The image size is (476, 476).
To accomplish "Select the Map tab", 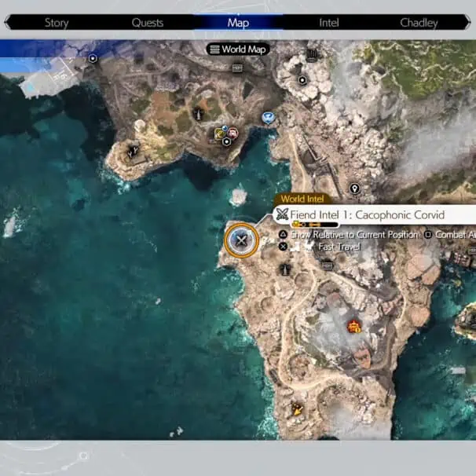I will point(238,23).
